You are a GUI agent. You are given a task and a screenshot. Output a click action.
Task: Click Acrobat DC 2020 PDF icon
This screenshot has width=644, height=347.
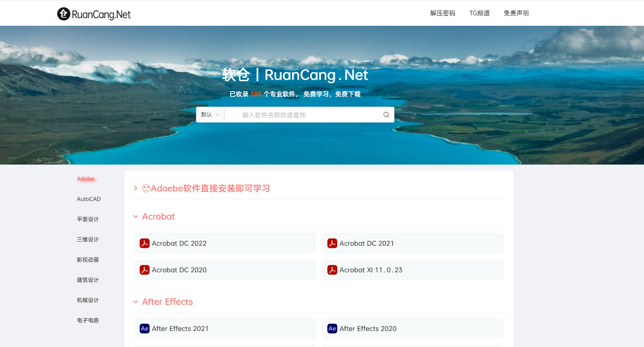coord(144,270)
